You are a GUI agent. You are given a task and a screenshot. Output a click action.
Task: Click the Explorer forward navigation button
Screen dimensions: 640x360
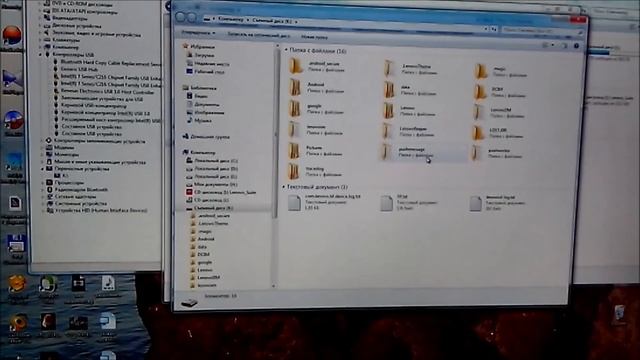point(192,18)
